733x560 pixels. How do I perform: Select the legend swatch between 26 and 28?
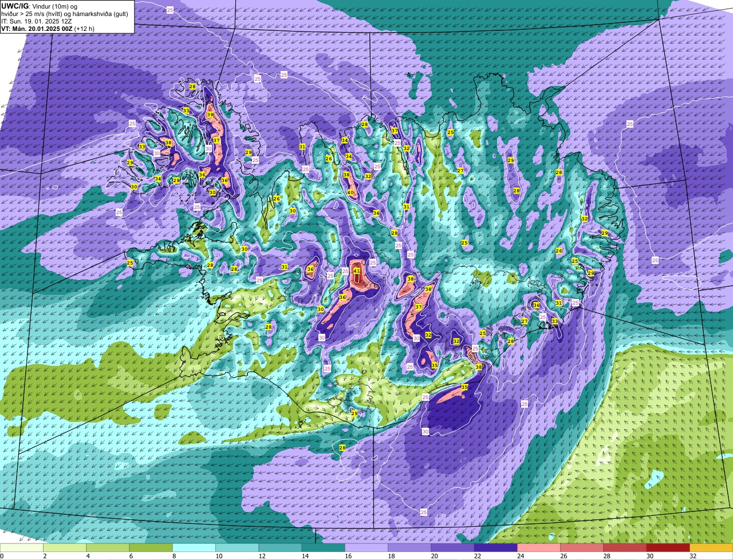(582, 548)
